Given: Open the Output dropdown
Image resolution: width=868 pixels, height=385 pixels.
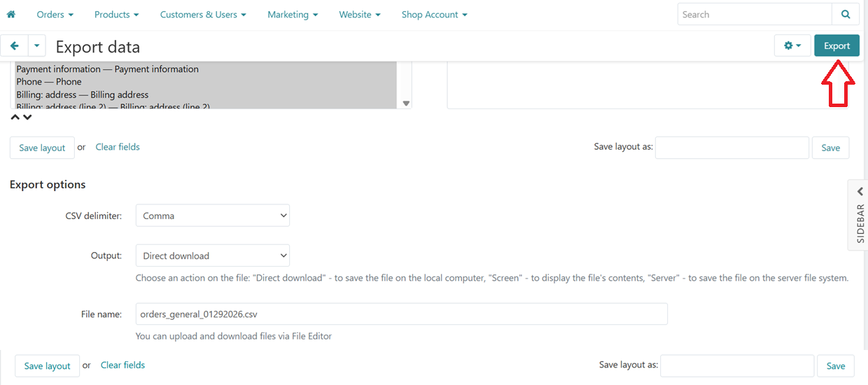Looking at the screenshot, I should tap(212, 255).
